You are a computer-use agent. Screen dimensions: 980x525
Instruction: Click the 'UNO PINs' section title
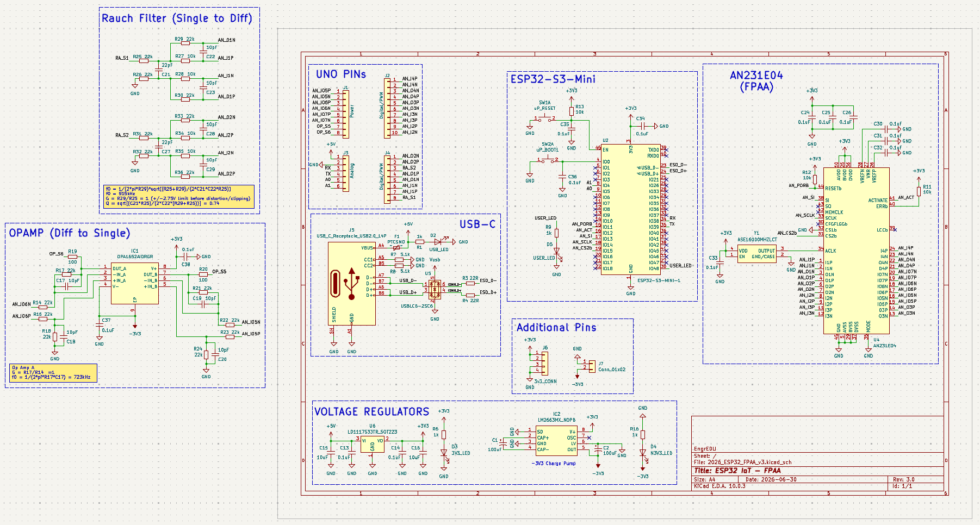pos(341,74)
